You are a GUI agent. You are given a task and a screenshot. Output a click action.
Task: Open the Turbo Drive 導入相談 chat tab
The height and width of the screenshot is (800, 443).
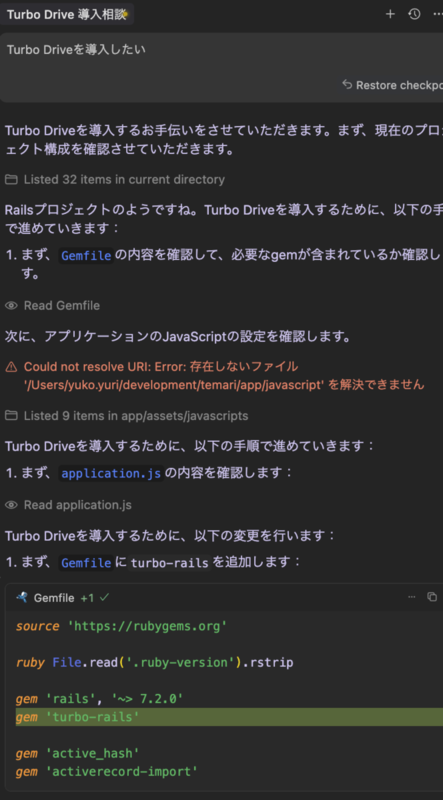click(x=67, y=14)
